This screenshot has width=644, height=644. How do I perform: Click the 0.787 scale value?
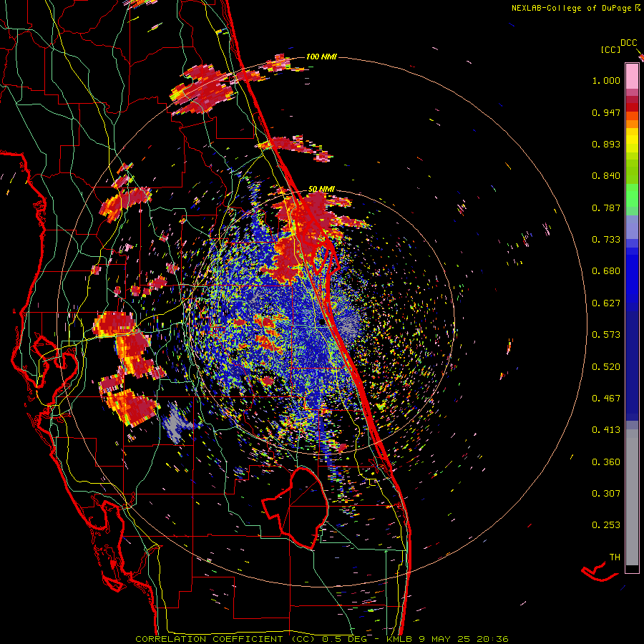(x=606, y=208)
